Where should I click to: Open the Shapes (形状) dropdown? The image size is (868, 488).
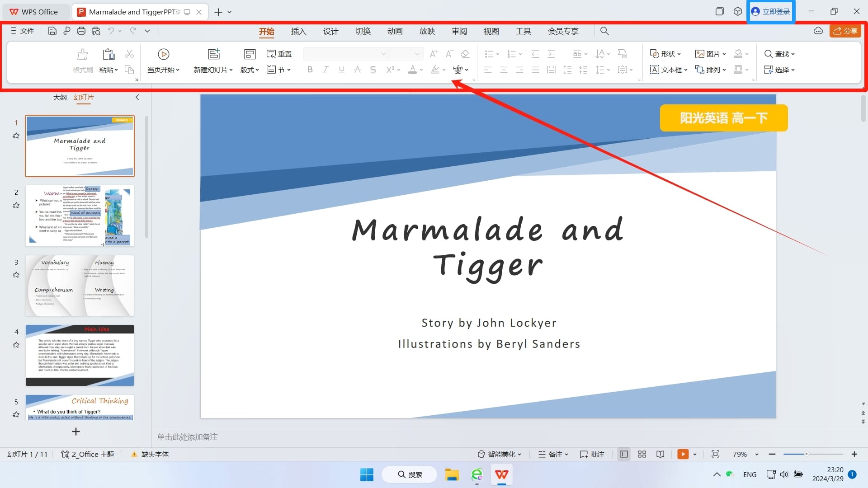[x=665, y=54]
